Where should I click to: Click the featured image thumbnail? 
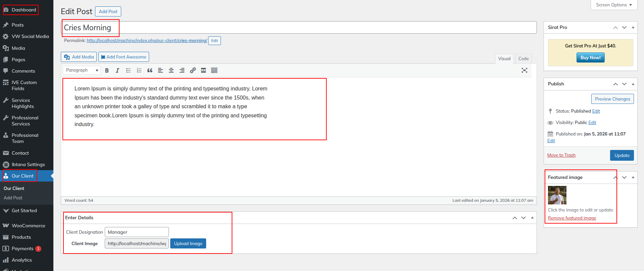[x=557, y=195]
